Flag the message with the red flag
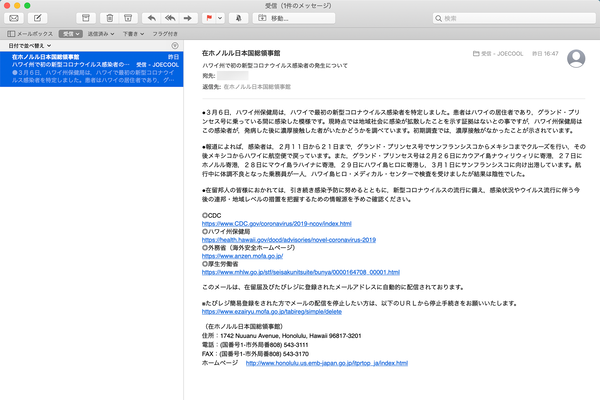 (209, 18)
